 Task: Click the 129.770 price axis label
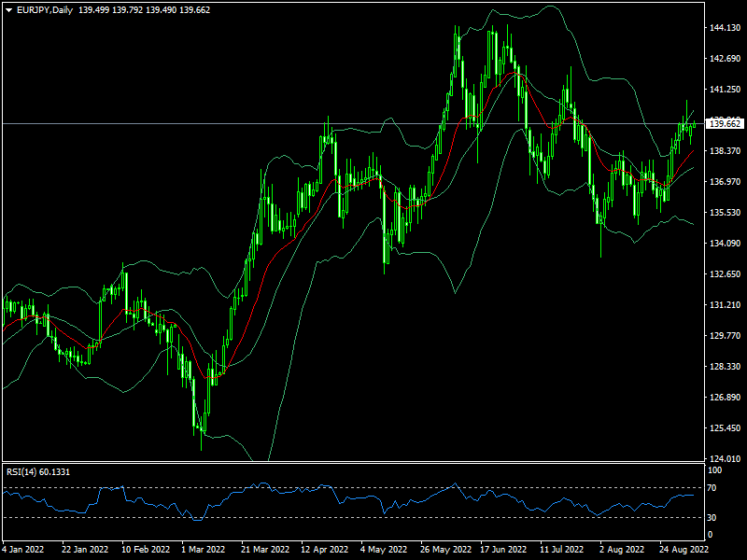[x=726, y=336]
